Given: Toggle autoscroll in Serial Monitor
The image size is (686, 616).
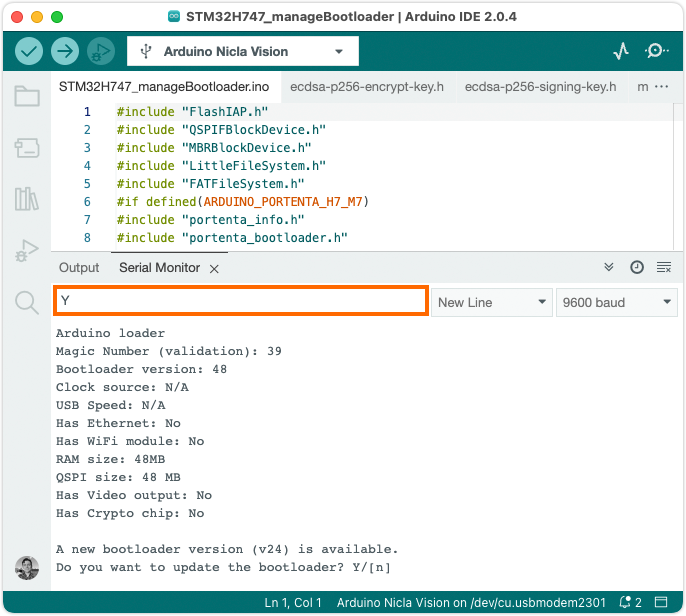Looking at the screenshot, I should pyautogui.click(x=610, y=267).
